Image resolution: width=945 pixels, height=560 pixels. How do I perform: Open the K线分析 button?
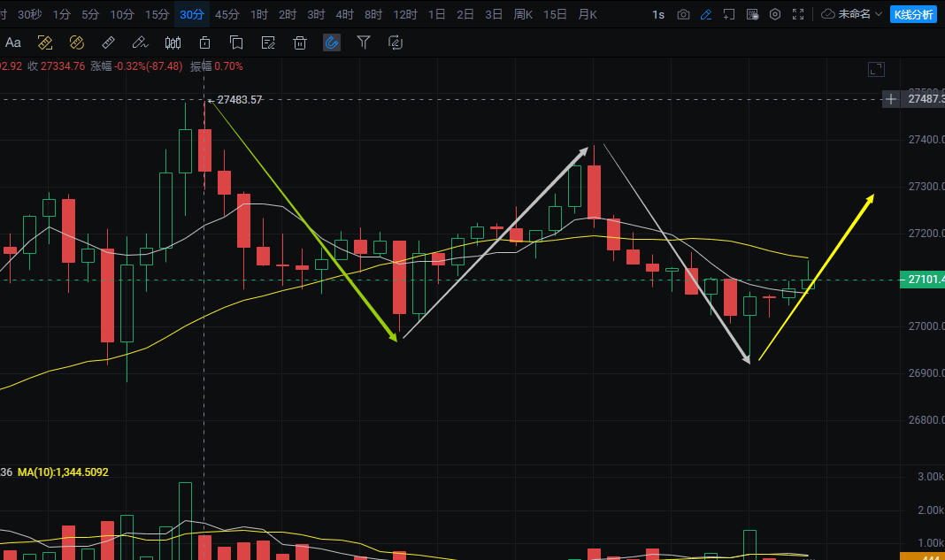(x=913, y=14)
